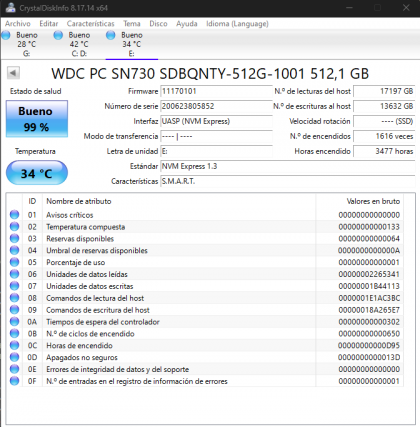The height and width of the screenshot is (427, 420).
Task: Click ID cell 0A in attribute table
Action: point(32,322)
